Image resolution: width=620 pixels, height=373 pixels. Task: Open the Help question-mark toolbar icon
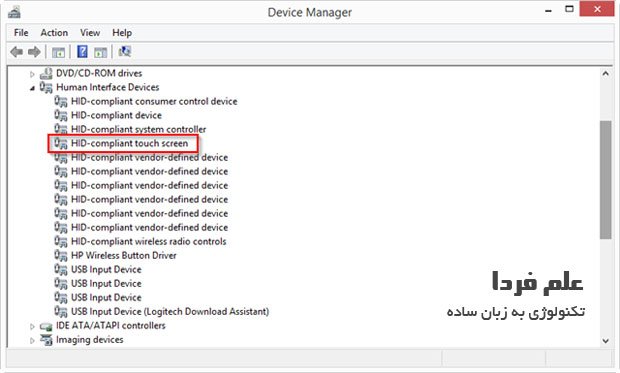(82, 51)
